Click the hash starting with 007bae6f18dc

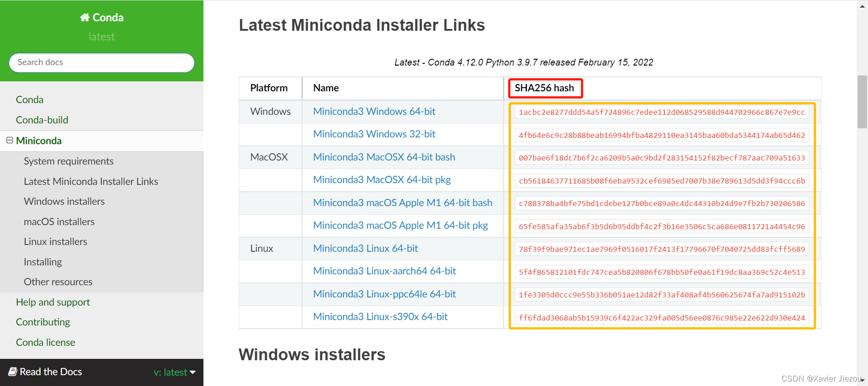tap(662, 158)
